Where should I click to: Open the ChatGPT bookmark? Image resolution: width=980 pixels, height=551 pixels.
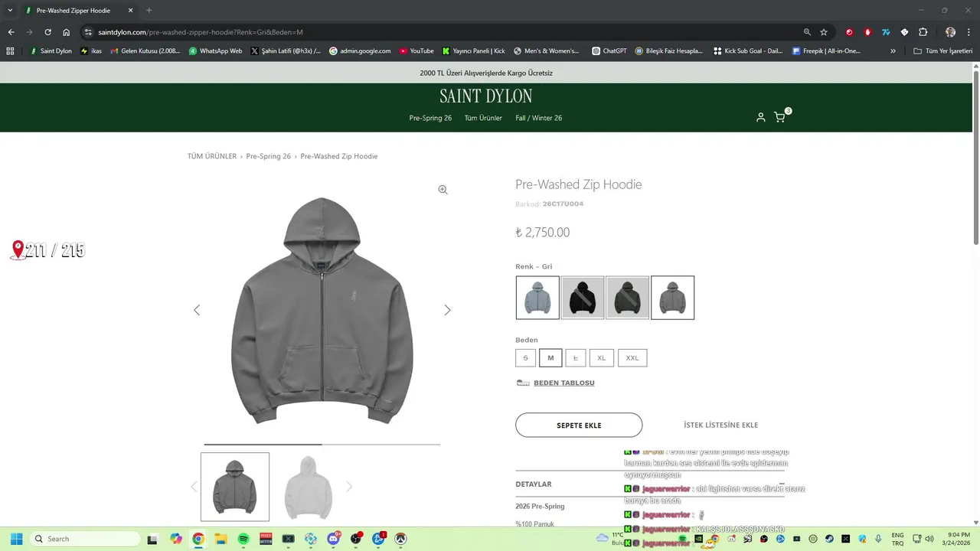pos(609,51)
